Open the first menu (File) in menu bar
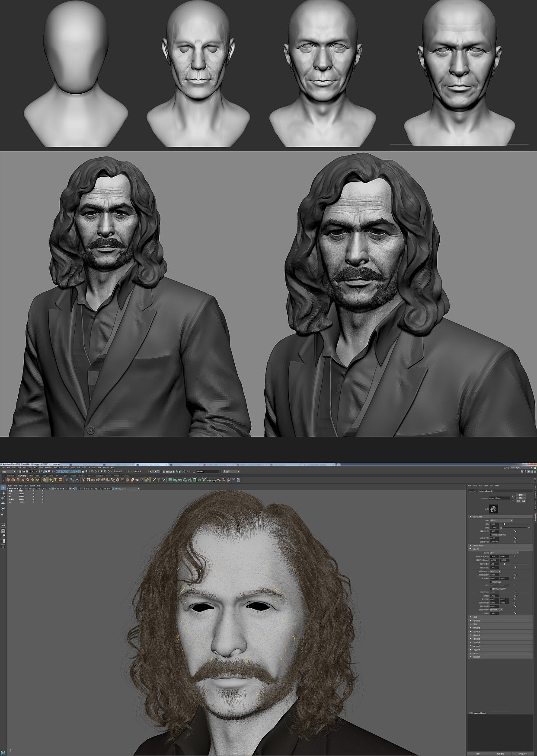The width and height of the screenshot is (537, 756). pyautogui.click(x=3, y=467)
